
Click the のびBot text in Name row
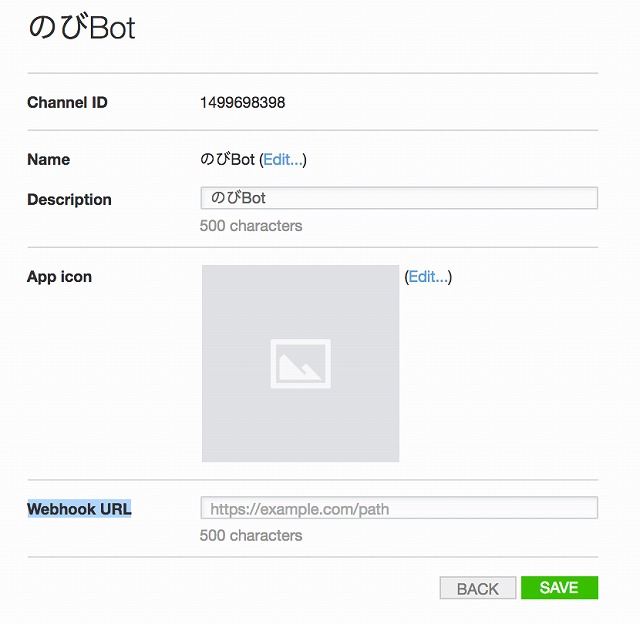[x=227, y=159]
